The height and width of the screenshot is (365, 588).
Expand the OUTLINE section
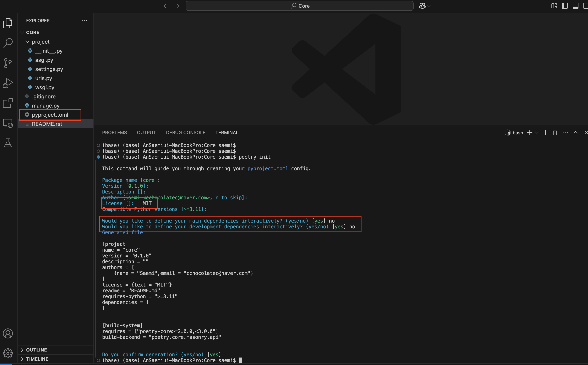click(37, 350)
